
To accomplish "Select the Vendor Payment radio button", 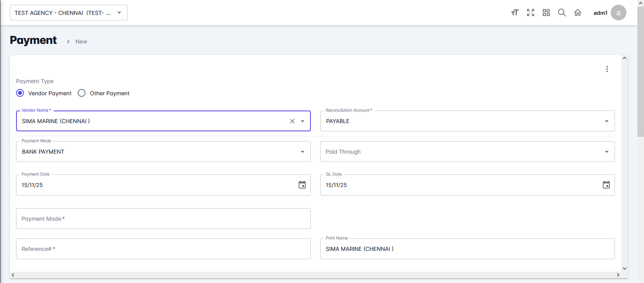I will (20, 93).
